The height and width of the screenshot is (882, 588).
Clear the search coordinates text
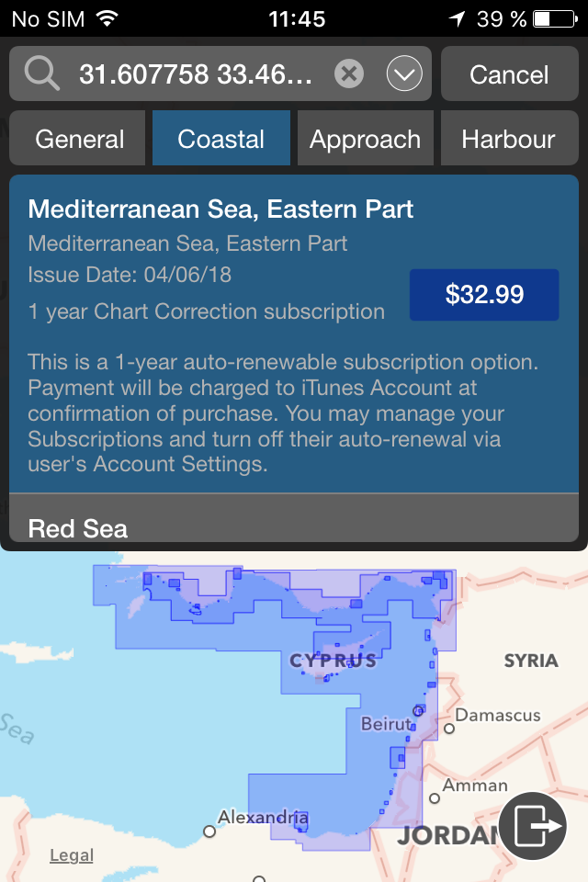(349, 73)
